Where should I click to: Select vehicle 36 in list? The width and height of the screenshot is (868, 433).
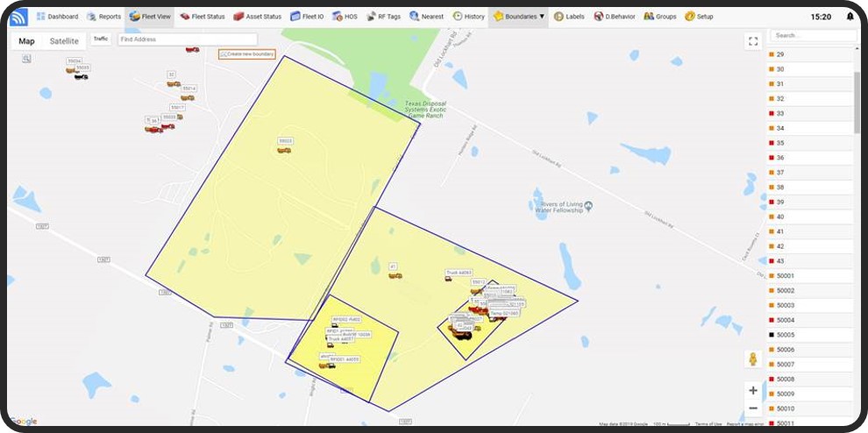[x=810, y=158]
